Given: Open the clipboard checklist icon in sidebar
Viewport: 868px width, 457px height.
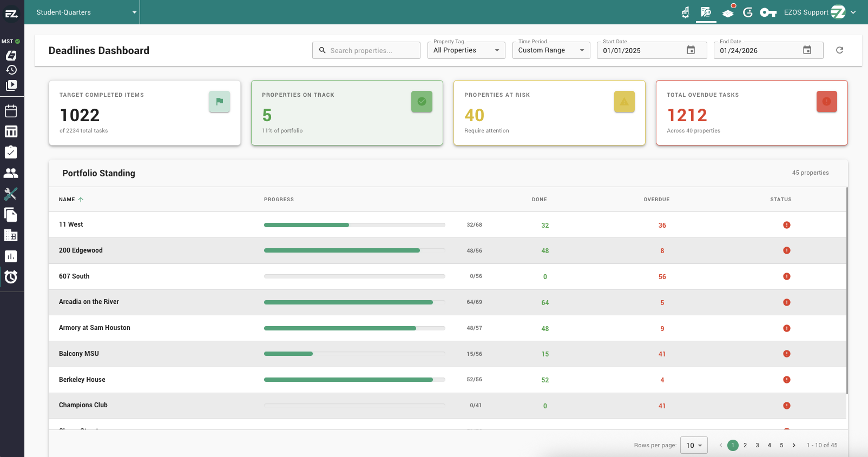Looking at the screenshot, I should tap(11, 152).
